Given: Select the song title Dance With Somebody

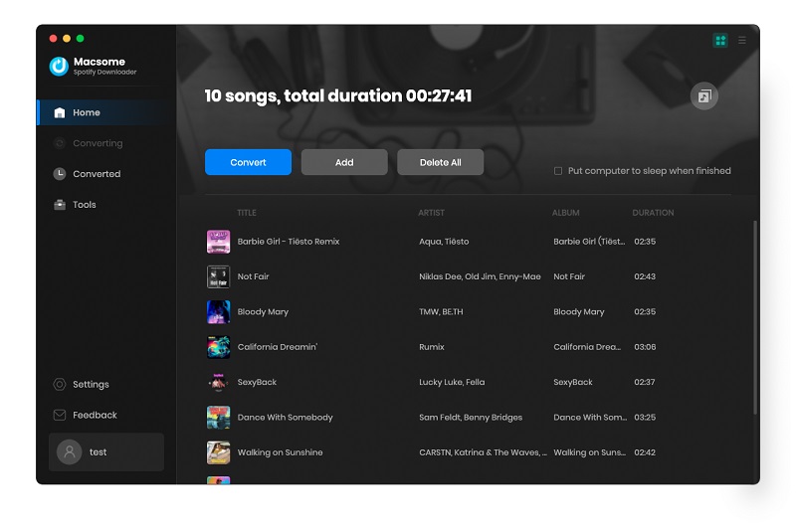Looking at the screenshot, I should point(286,418).
